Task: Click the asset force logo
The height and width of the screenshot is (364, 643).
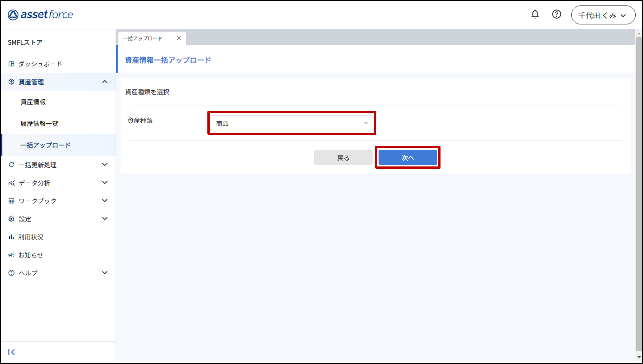Action: [40, 15]
